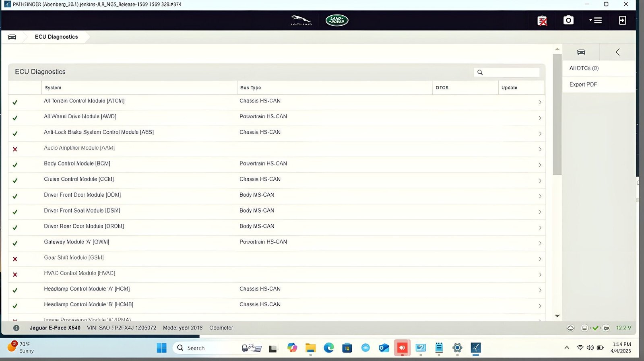This screenshot has width=644, height=361.
Task: Open Audio Amplifier Module [AAM] row
Action: (x=277, y=149)
